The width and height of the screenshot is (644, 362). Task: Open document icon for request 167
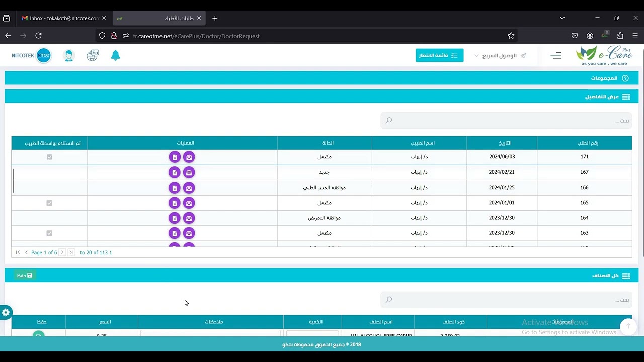[174, 172]
